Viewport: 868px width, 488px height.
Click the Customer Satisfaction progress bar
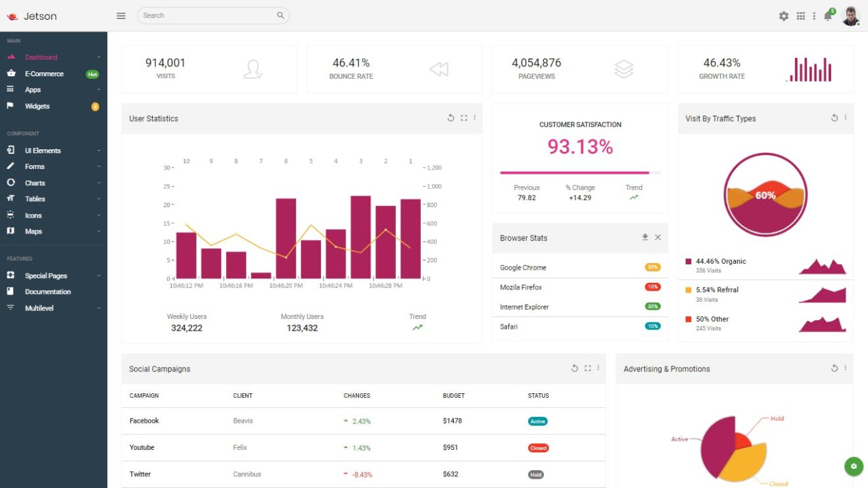(579, 173)
